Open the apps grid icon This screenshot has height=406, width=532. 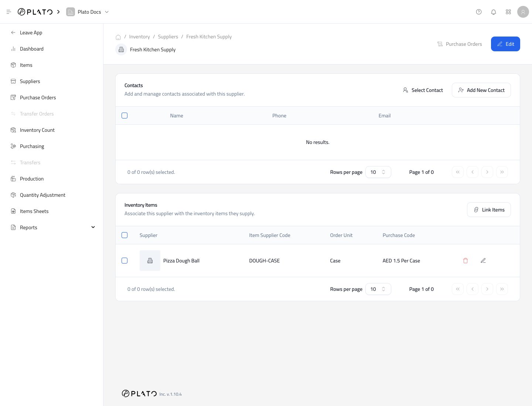click(508, 12)
